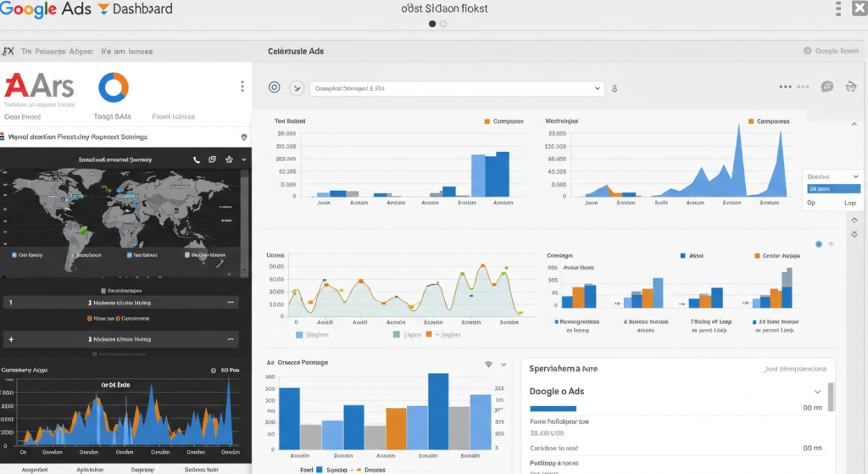The image size is (868, 474).
Task: Click the minus icon on the plus row
Action: pyautogui.click(x=231, y=339)
